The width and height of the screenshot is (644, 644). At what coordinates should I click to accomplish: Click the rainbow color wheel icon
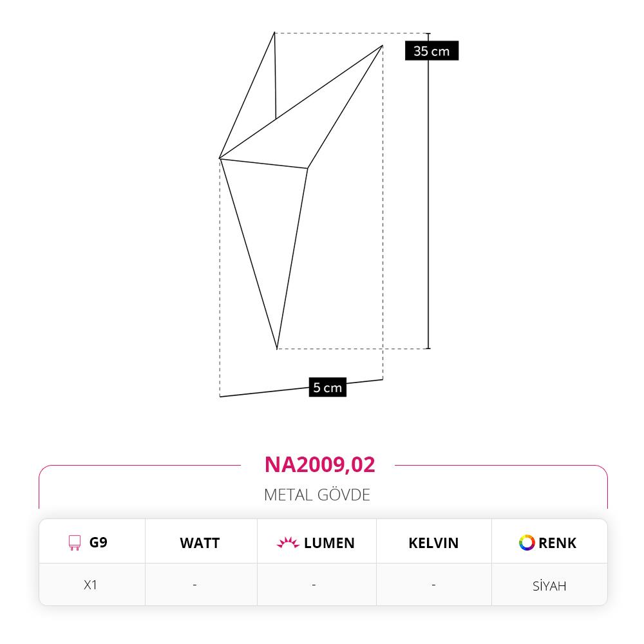point(527,542)
